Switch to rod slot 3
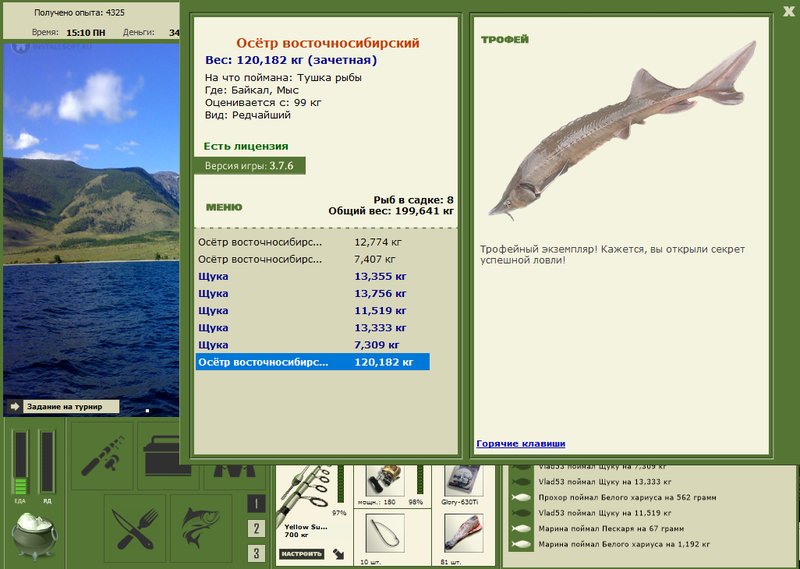 click(x=256, y=553)
